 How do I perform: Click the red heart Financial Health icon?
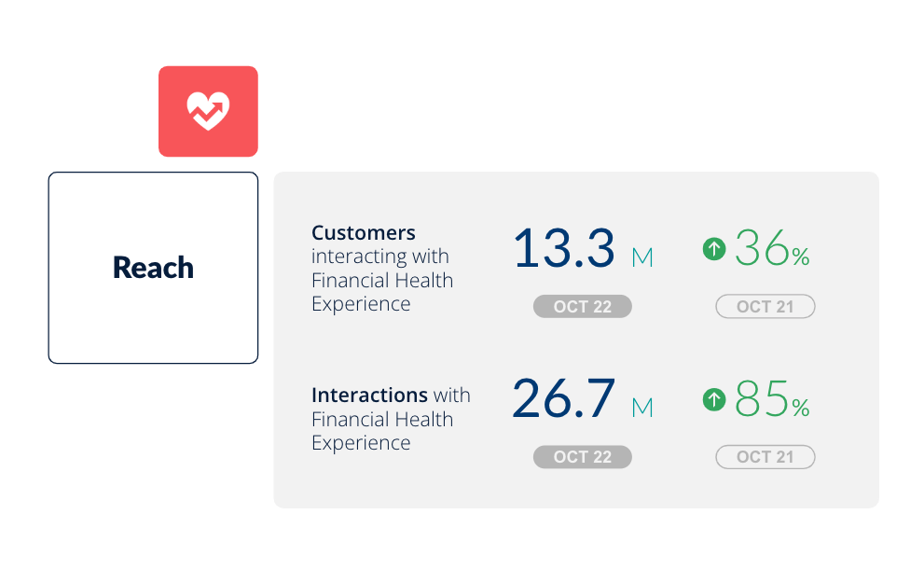[208, 111]
